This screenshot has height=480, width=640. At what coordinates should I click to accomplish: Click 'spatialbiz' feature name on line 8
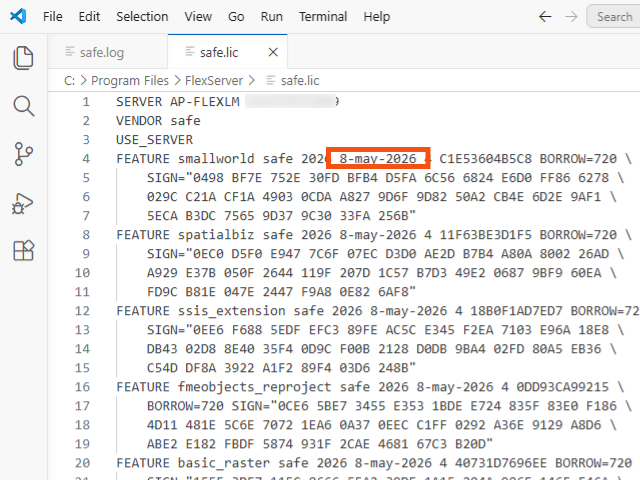(216, 235)
